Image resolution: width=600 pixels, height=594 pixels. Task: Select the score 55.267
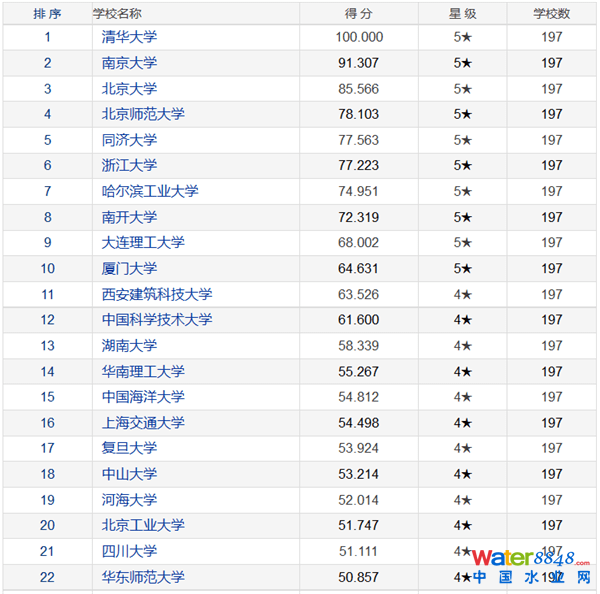click(x=359, y=371)
